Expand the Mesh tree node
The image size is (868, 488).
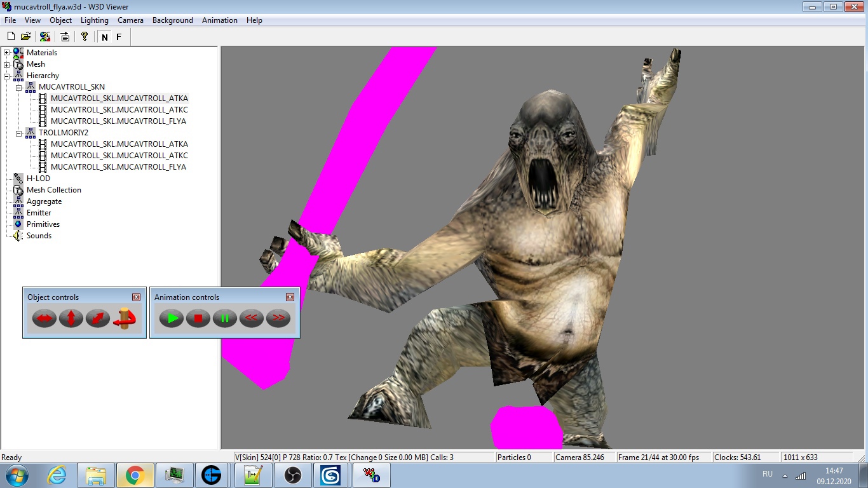(7, 64)
